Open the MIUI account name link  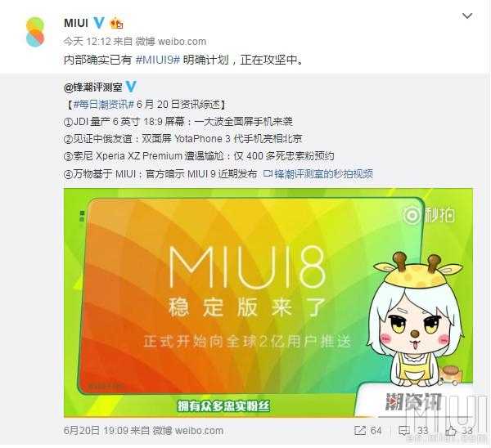point(76,23)
